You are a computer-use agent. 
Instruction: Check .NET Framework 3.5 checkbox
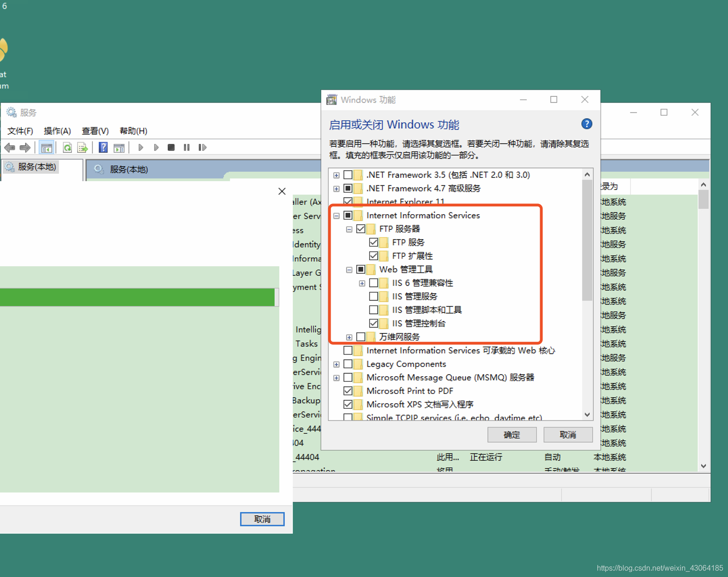coord(348,175)
